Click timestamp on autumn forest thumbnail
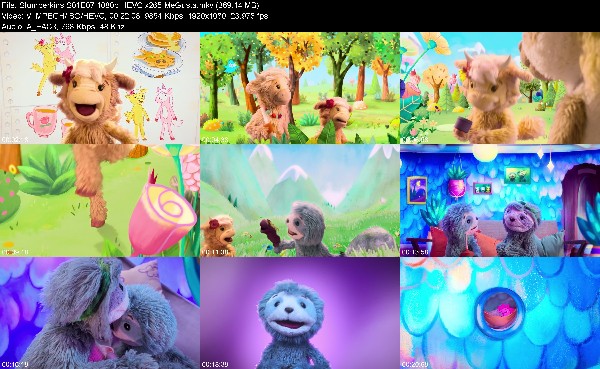600x369 pixels. point(215,140)
